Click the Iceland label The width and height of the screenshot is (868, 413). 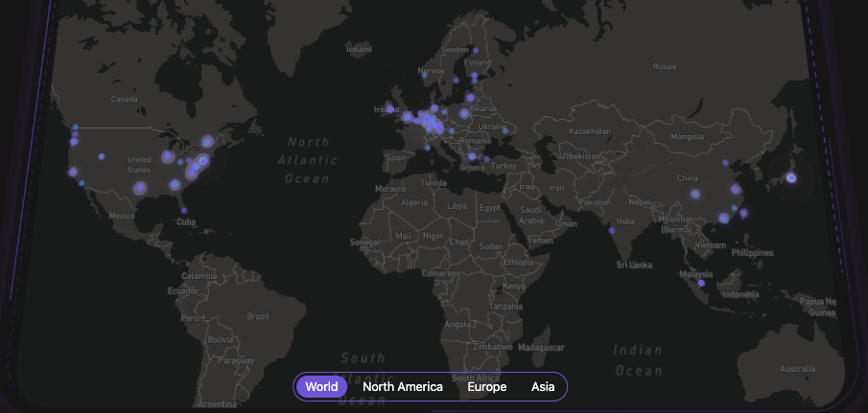click(359, 49)
